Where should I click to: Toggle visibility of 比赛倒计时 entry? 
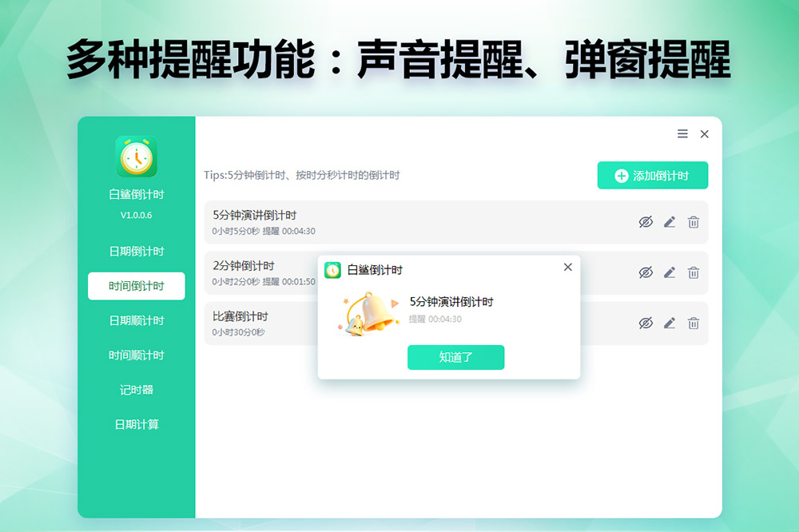pyautogui.click(x=646, y=323)
